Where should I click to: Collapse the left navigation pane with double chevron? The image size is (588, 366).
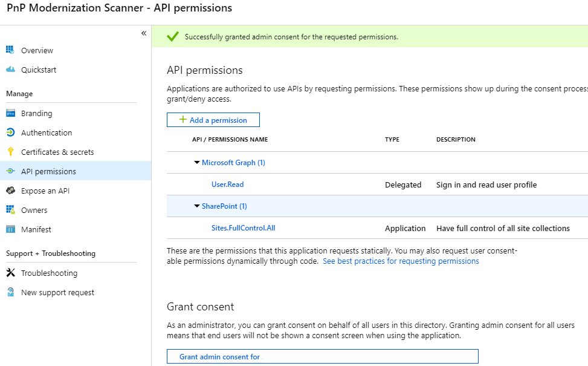pyautogui.click(x=143, y=33)
